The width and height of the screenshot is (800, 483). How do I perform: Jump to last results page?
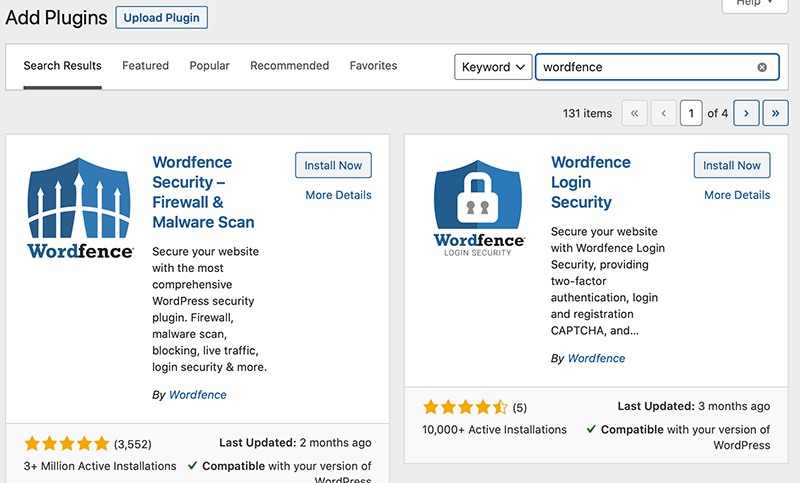(776, 113)
